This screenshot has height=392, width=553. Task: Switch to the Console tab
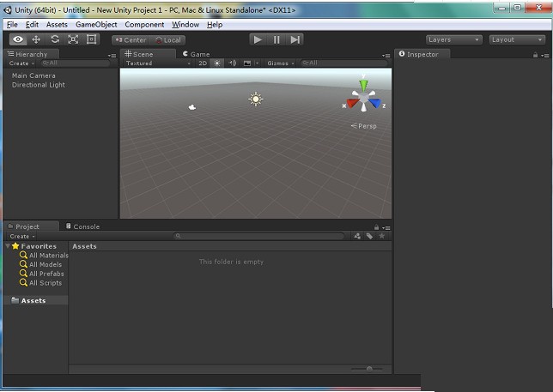(82, 226)
